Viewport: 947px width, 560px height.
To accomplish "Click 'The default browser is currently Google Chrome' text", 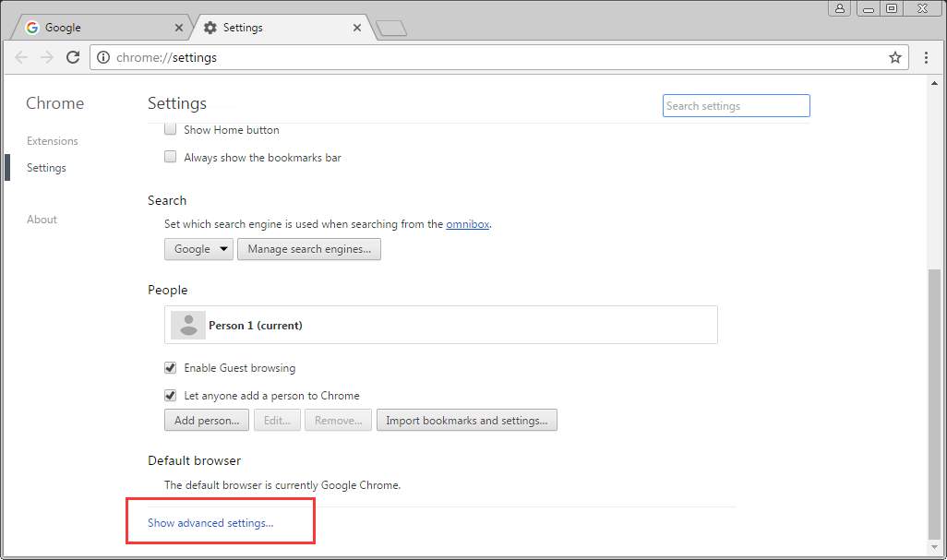I will [x=282, y=485].
